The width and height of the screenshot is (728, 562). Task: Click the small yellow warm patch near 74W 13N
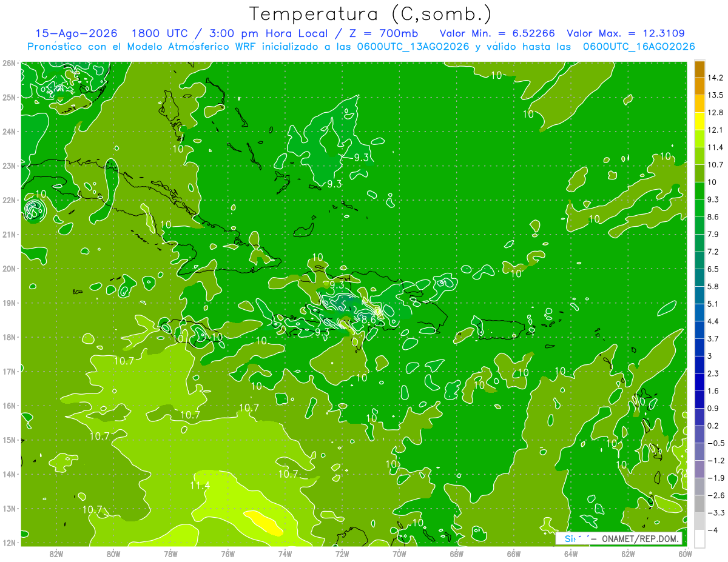point(265,523)
